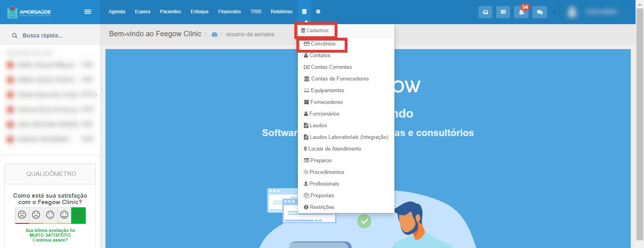
Task: Select the sad face rating
Action: [x=36, y=215]
